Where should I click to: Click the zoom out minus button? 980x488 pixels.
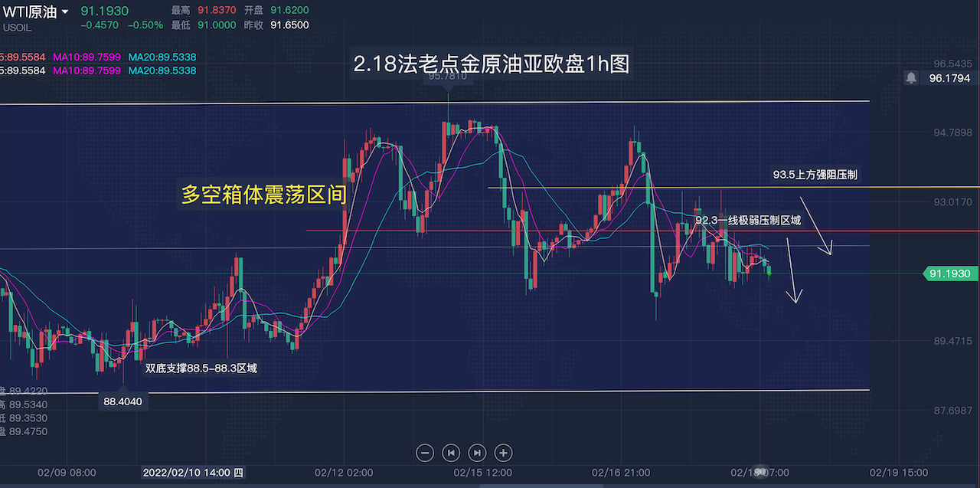pos(425,453)
